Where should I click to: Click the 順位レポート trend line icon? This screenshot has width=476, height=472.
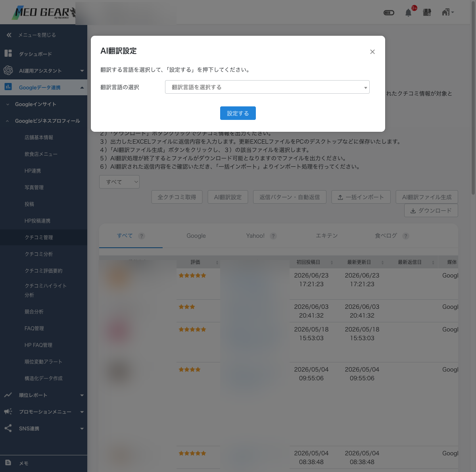point(8,395)
